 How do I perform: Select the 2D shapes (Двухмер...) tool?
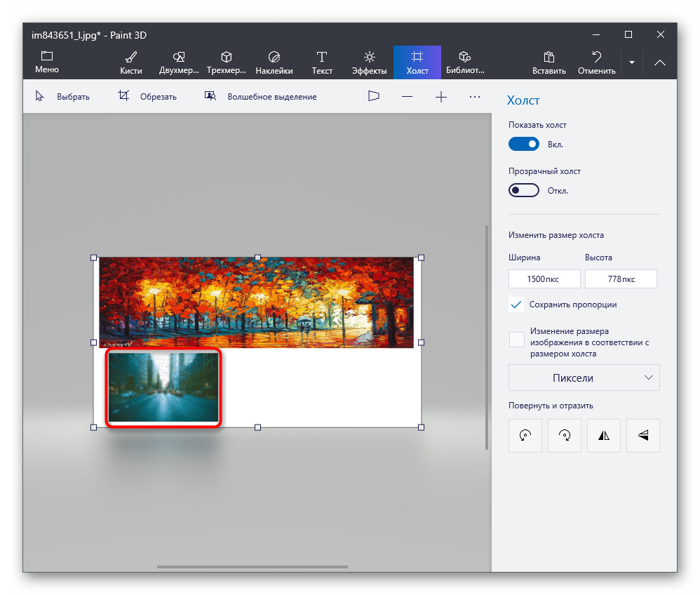click(179, 62)
